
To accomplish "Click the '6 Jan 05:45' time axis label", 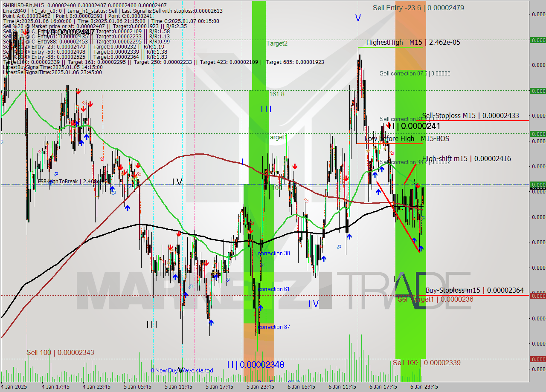I will click(x=302, y=387).
